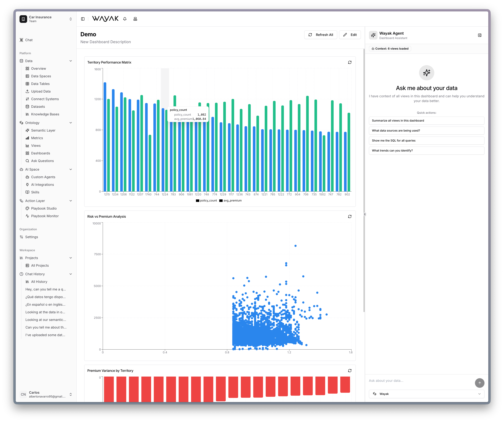
Task: Collapse the Data section
Action: click(71, 61)
